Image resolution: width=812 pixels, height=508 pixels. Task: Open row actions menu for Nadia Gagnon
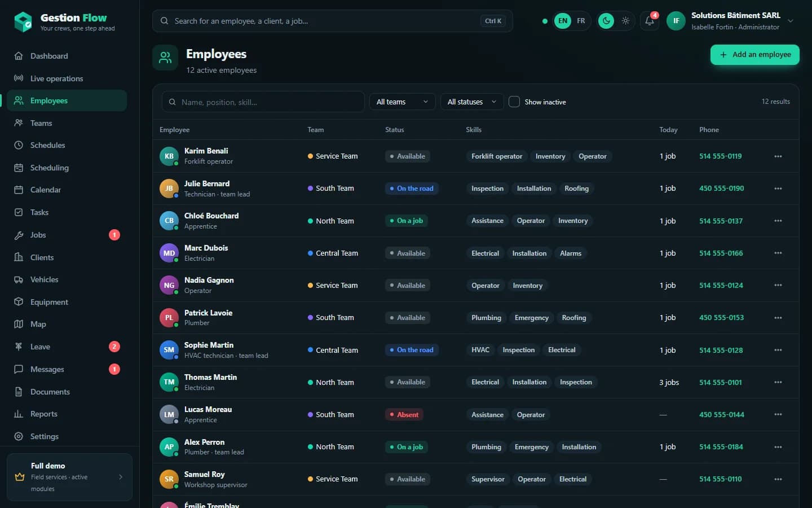point(778,286)
